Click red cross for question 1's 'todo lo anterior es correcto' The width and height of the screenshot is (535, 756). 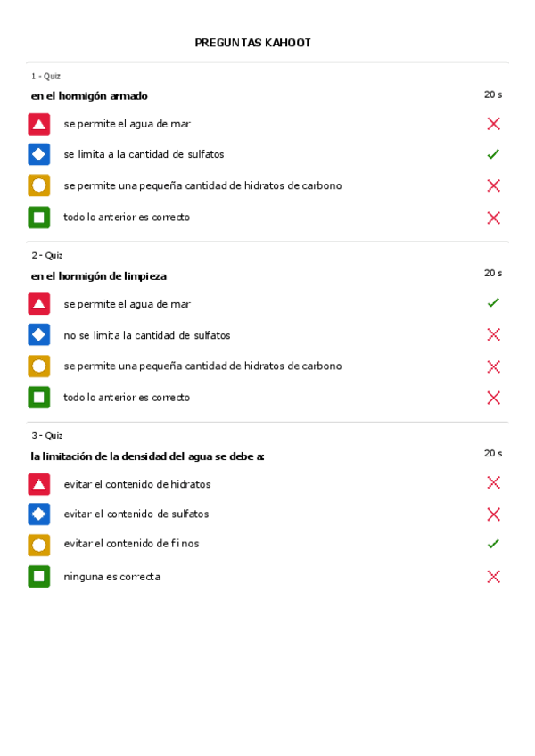[493, 218]
